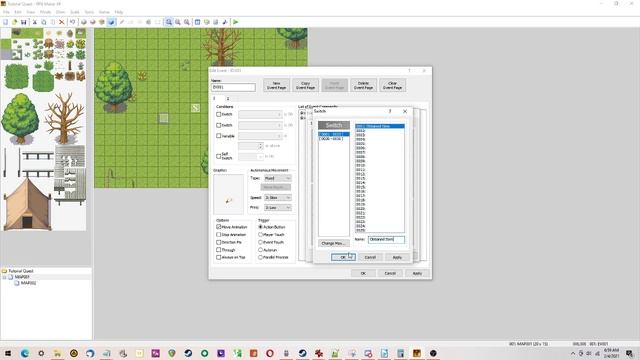Open Microsoft Edge from the taskbar
640x360 pixels.
(x=25, y=353)
